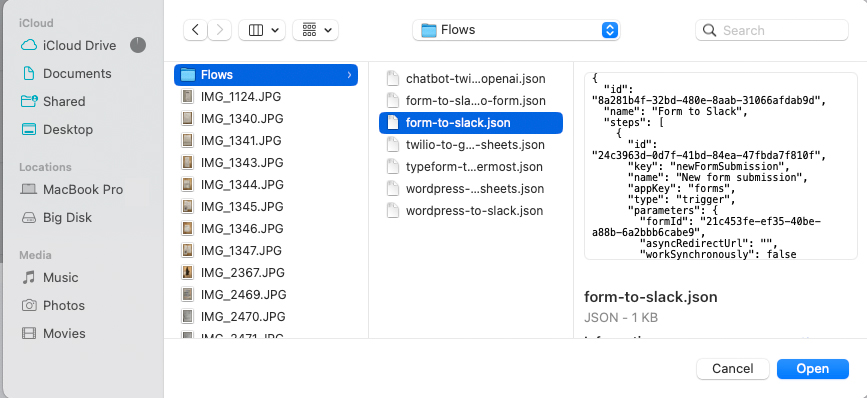The image size is (867, 398).
Task: Click the Photos camera icon in sidebar
Action: click(x=29, y=305)
